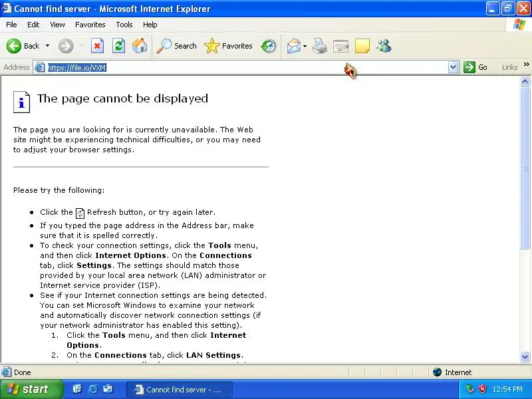532x399 pixels.
Task: Click the Internet zone globe in status bar
Action: point(437,372)
